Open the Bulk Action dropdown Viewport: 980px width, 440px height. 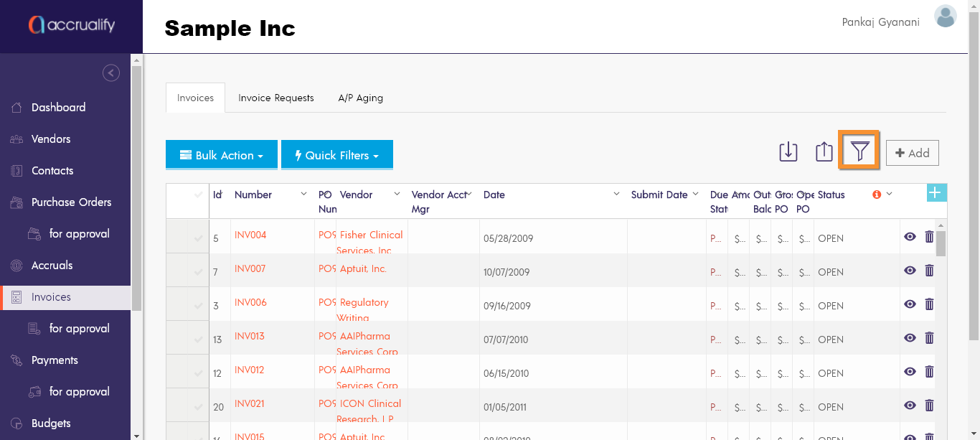(x=221, y=155)
